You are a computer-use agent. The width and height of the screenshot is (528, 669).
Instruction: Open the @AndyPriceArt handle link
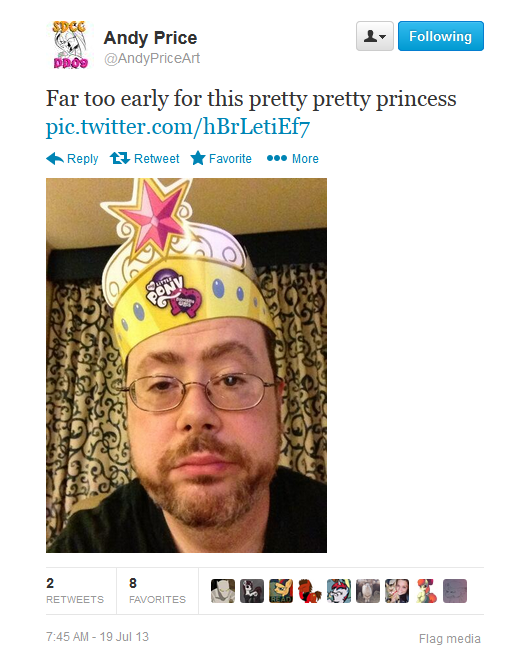pos(152,58)
